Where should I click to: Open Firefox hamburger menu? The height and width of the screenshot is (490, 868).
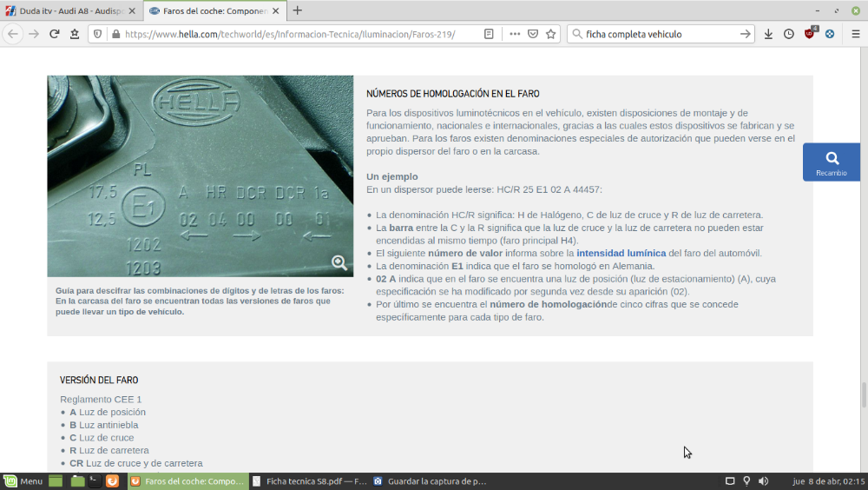click(855, 34)
